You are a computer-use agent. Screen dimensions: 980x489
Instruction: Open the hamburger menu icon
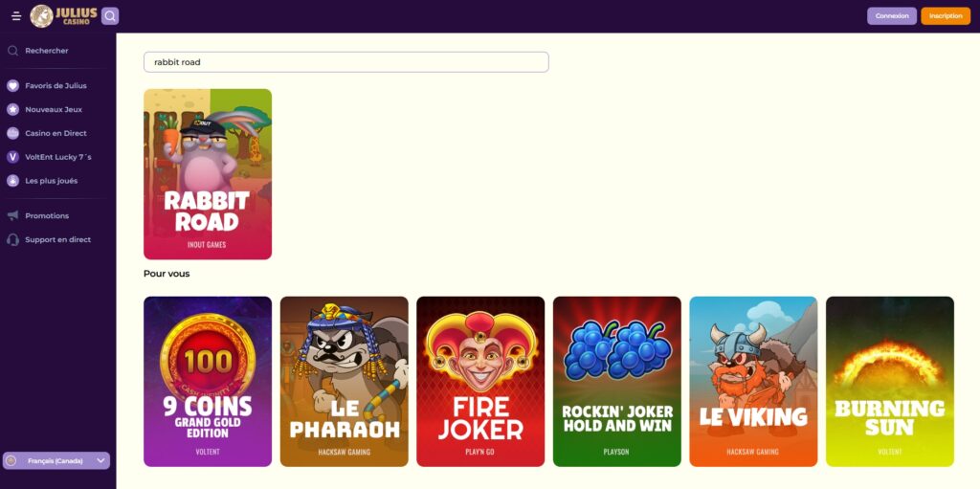click(16, 16)
